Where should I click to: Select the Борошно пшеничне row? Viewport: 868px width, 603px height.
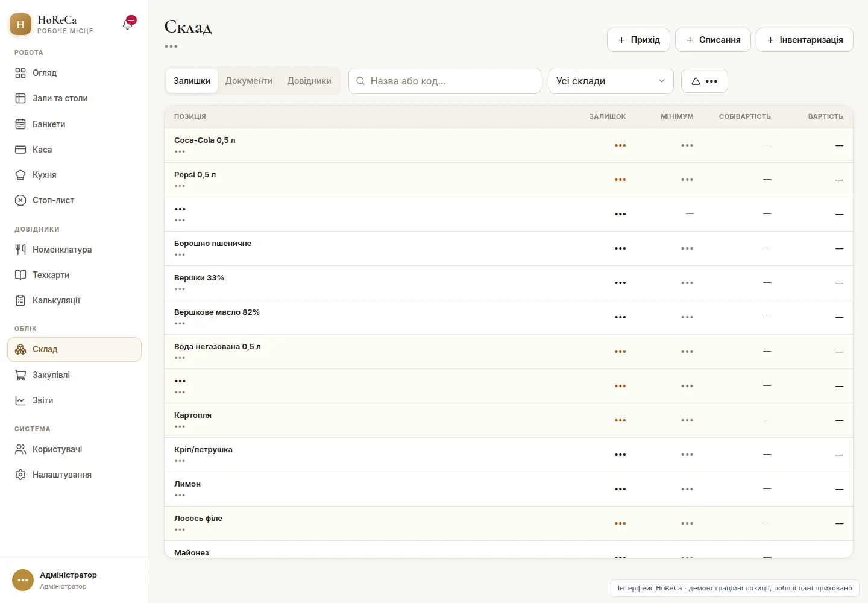509,248
